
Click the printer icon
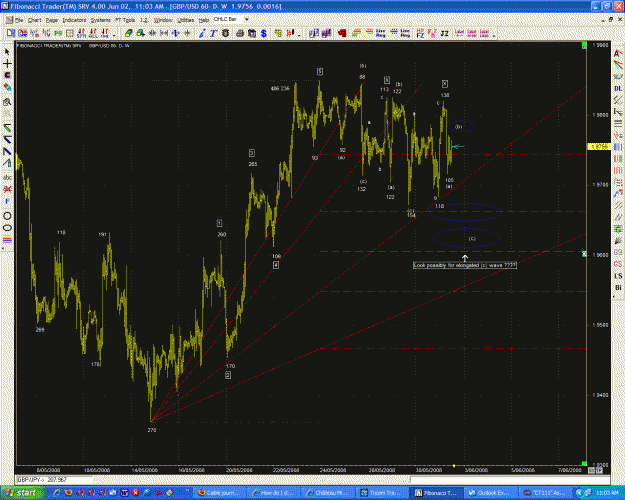[240, 33]
